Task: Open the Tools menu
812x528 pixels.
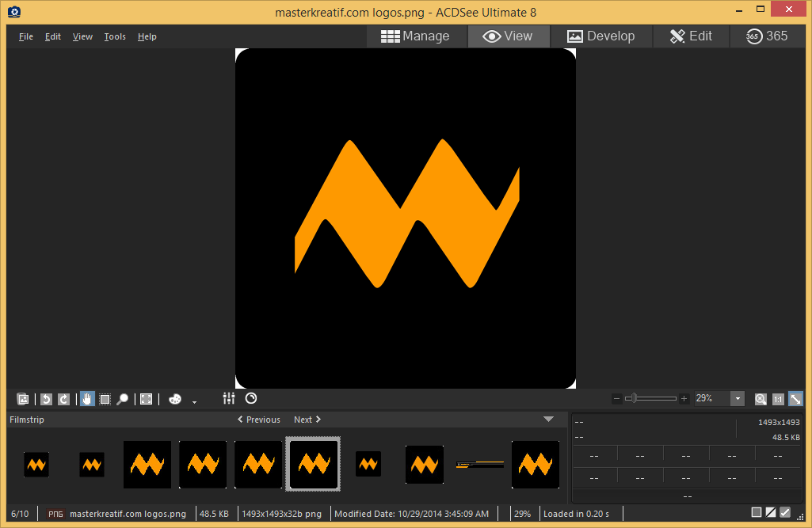Action: [x=115, y=36]
